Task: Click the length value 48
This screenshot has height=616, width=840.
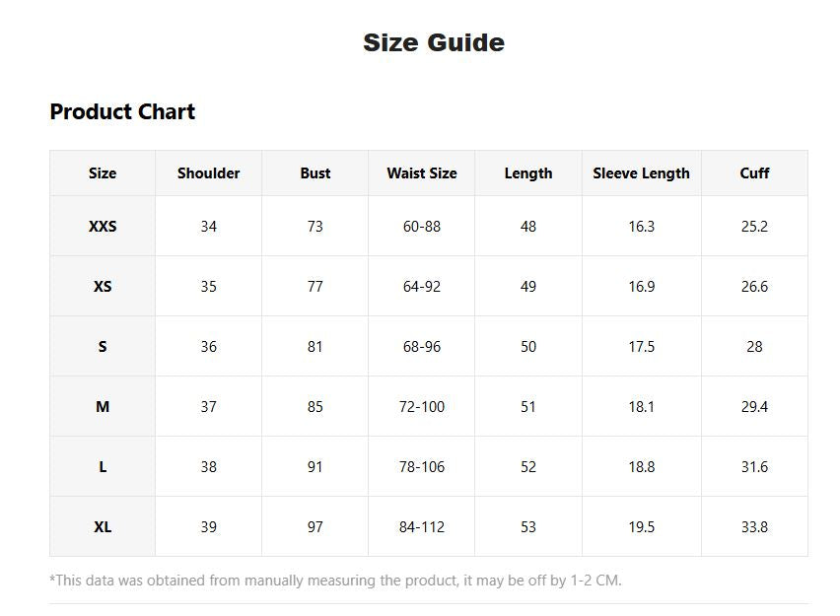Action: pyautogui.click(x=528, y=226)
